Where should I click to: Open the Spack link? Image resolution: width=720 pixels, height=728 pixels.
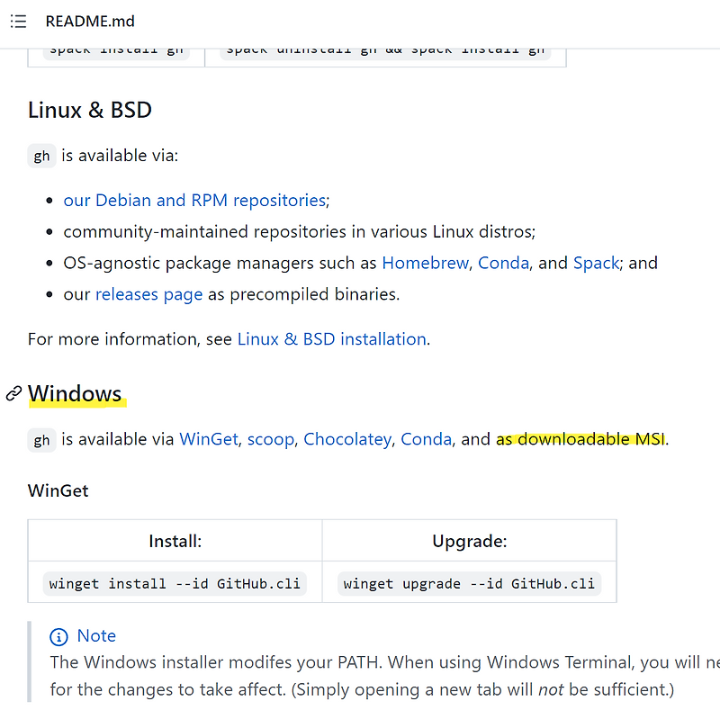coord(596,263)
